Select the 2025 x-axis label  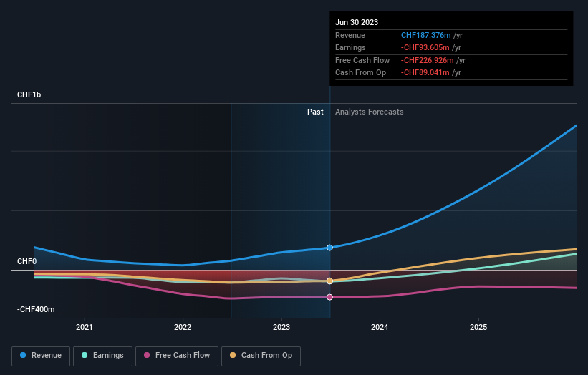tap(478, 328)
